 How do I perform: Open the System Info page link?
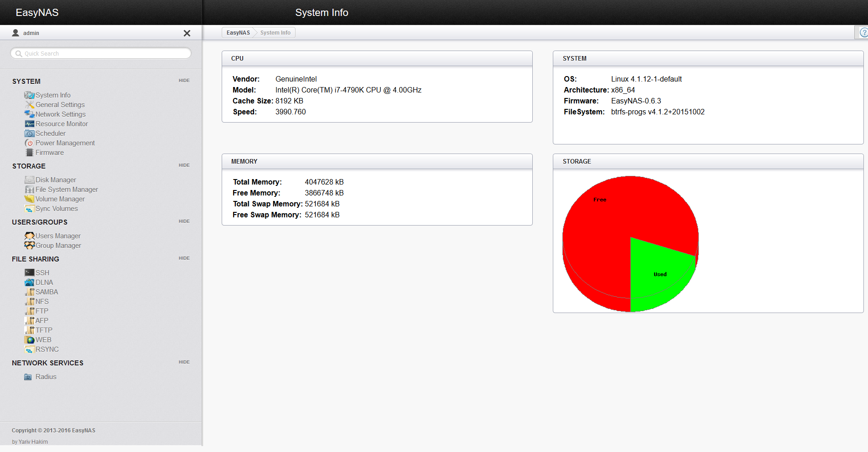[53, 95]
